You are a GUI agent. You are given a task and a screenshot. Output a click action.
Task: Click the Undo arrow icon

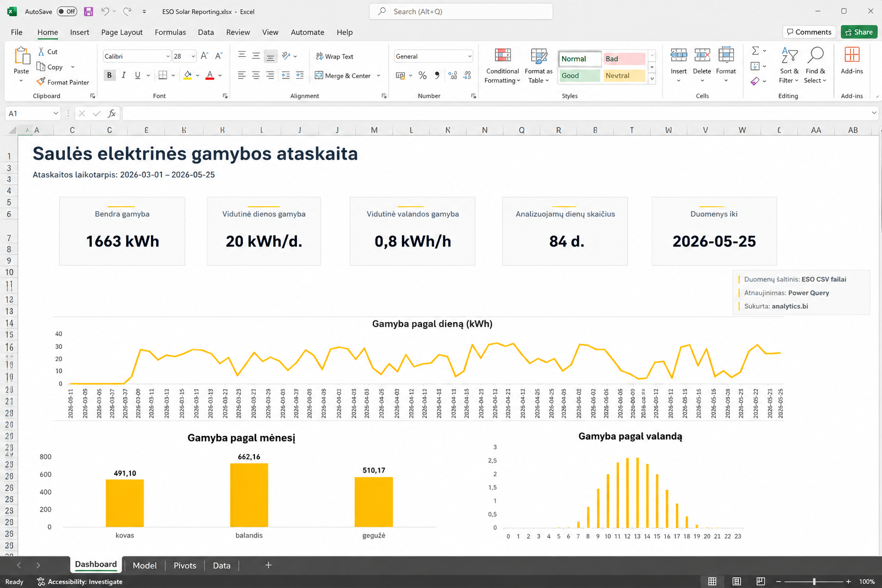point(105,11)
